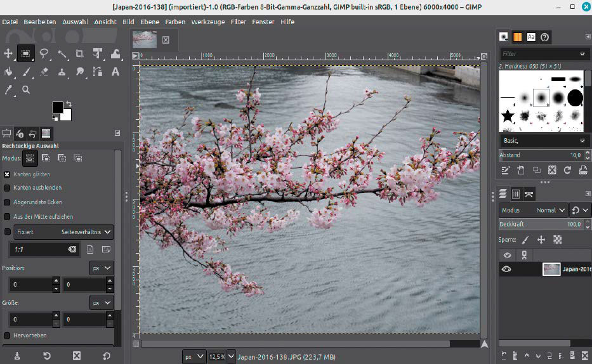592x364 pixels.
Task: Choose the Paintbrush tool
Action: point(25,72)
